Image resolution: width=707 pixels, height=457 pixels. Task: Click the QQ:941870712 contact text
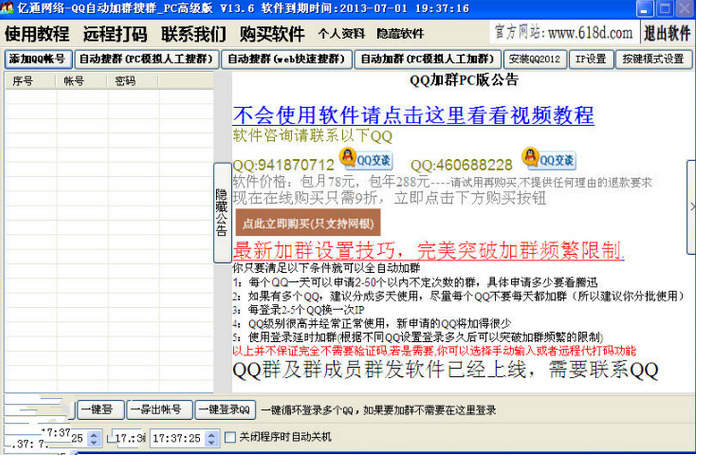(x=284, y=165)
